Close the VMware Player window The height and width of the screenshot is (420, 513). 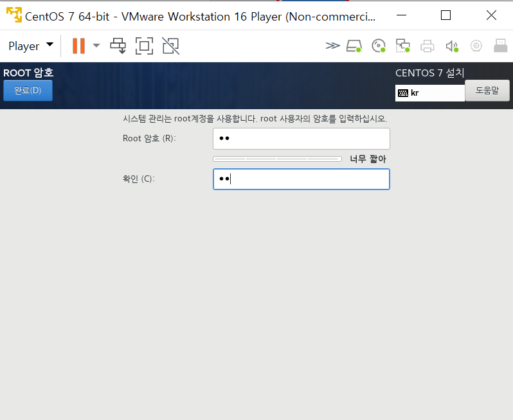[x=491, y=15]
